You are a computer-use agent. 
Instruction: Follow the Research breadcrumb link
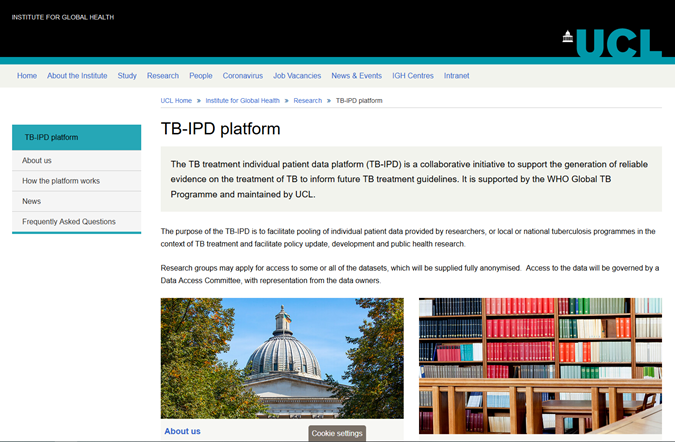pyautogui.click(x=308, y=101)
